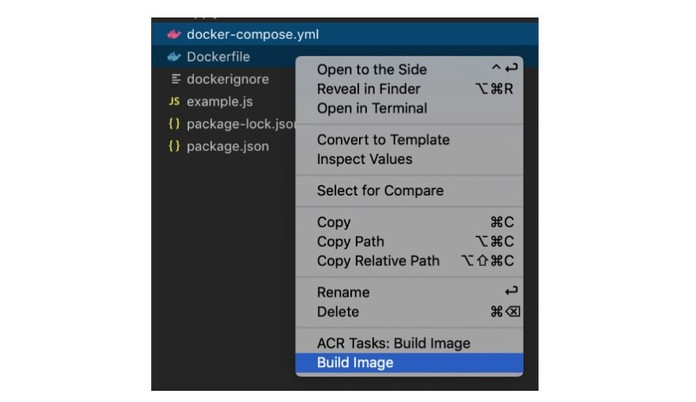Choose Copy Path from context menu
Screen dimensions: 696x402
(350, 242)
